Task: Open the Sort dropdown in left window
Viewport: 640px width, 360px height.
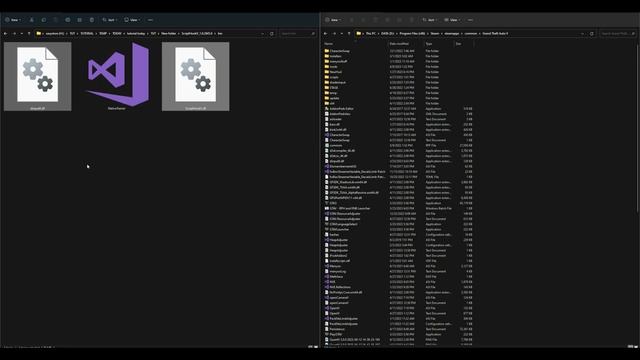Action: pos(110,20)
